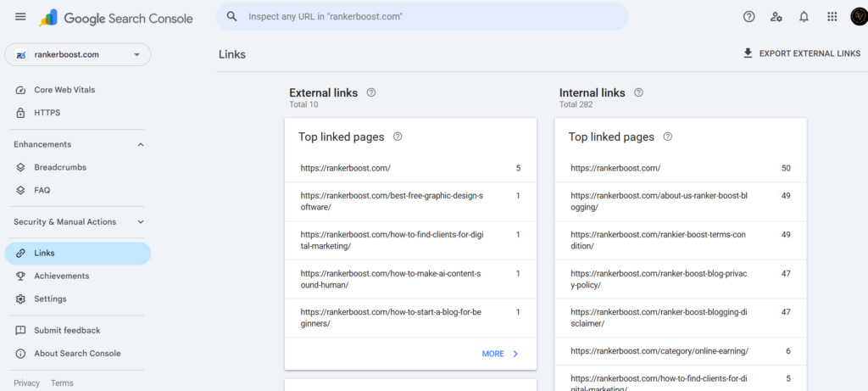This screenshot has height=391, width=868.
Task: Select the ranker-boost-blogging-disclaimer row
Action: pos(681,318)
